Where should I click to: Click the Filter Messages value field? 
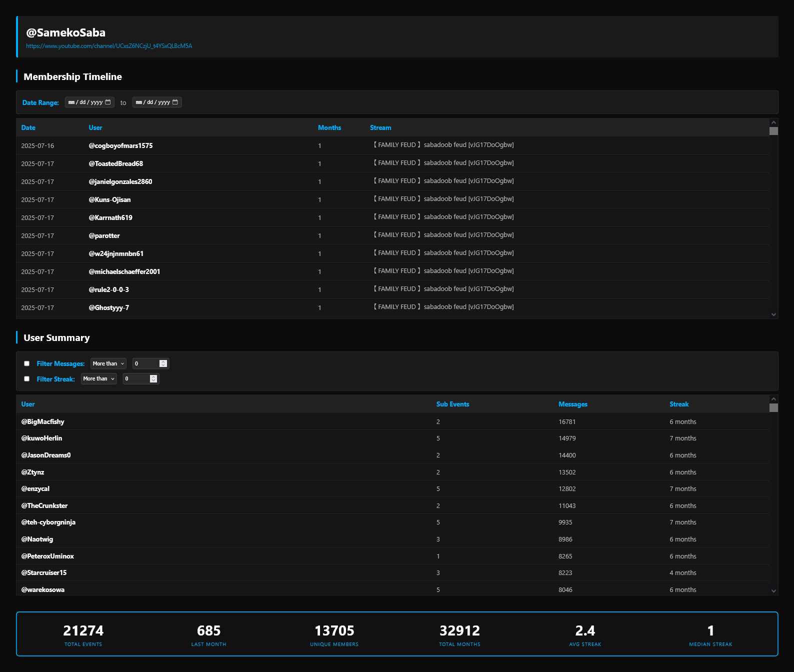(151, 363)
